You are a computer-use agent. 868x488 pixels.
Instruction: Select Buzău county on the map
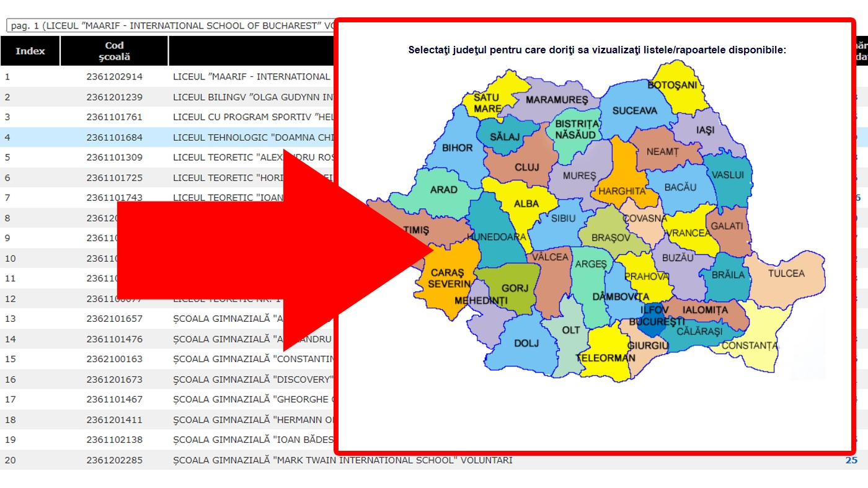pyautogui.click(x=677, y=258)
